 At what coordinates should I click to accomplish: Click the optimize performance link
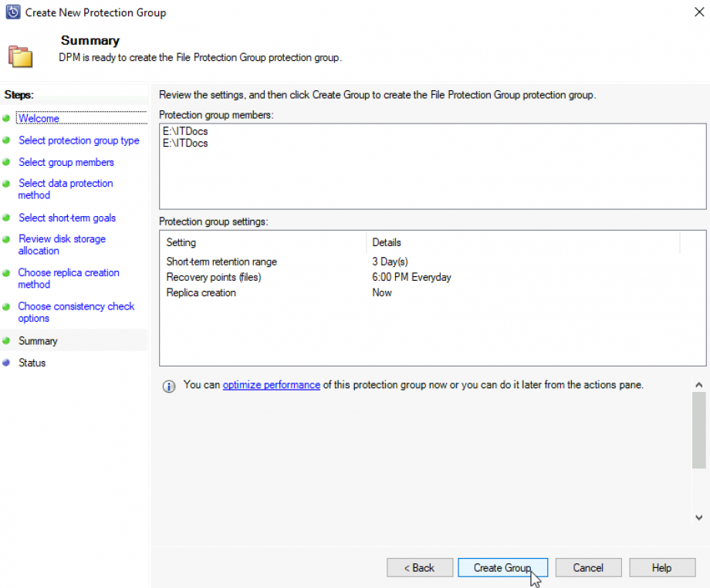click(x=271, y=384)
